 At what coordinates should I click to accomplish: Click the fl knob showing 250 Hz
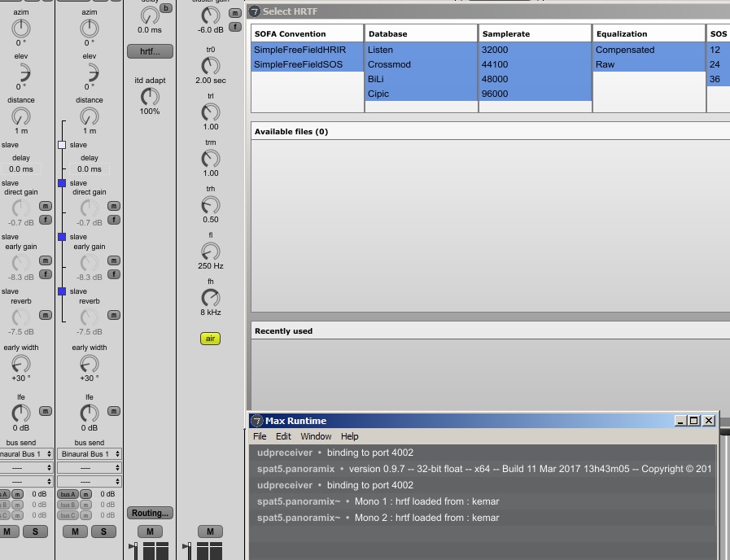coord(211,252)
